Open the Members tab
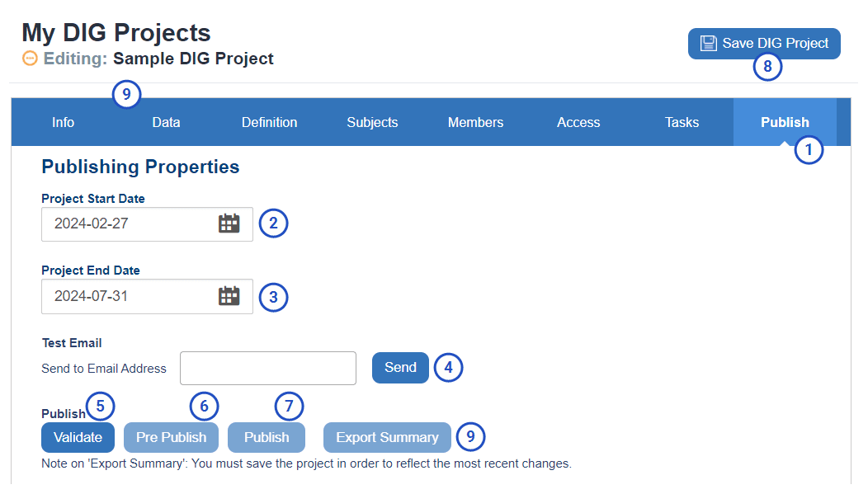This screenshot has height=494, width=868. pos(475,122)
